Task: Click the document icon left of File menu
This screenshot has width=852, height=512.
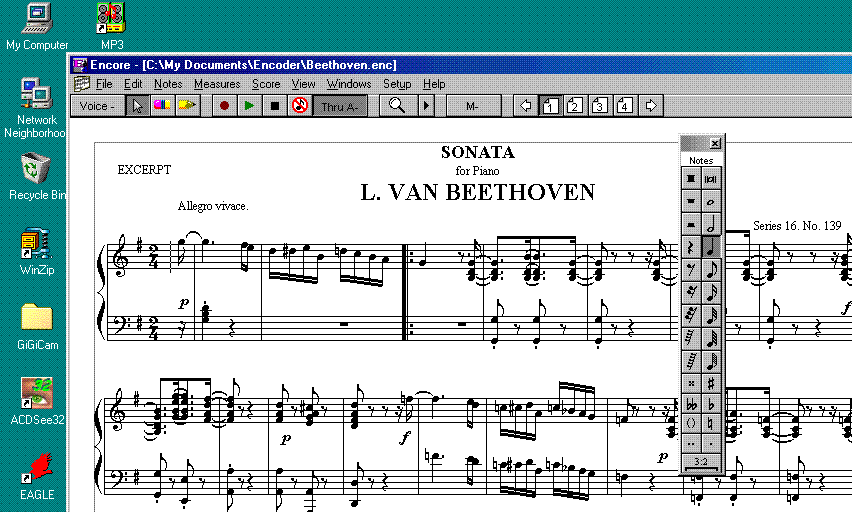Action: coord(82,84)
